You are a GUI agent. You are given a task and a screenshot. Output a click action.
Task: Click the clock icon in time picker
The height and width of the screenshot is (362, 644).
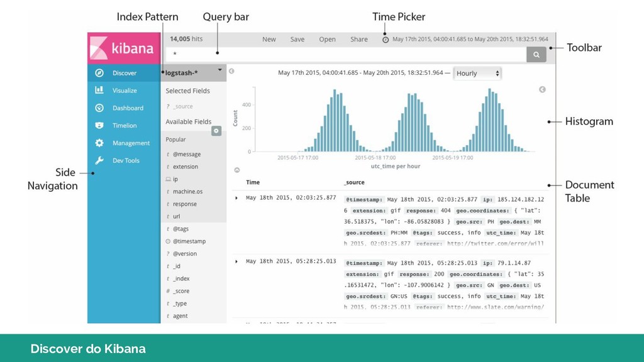point(386,40)
